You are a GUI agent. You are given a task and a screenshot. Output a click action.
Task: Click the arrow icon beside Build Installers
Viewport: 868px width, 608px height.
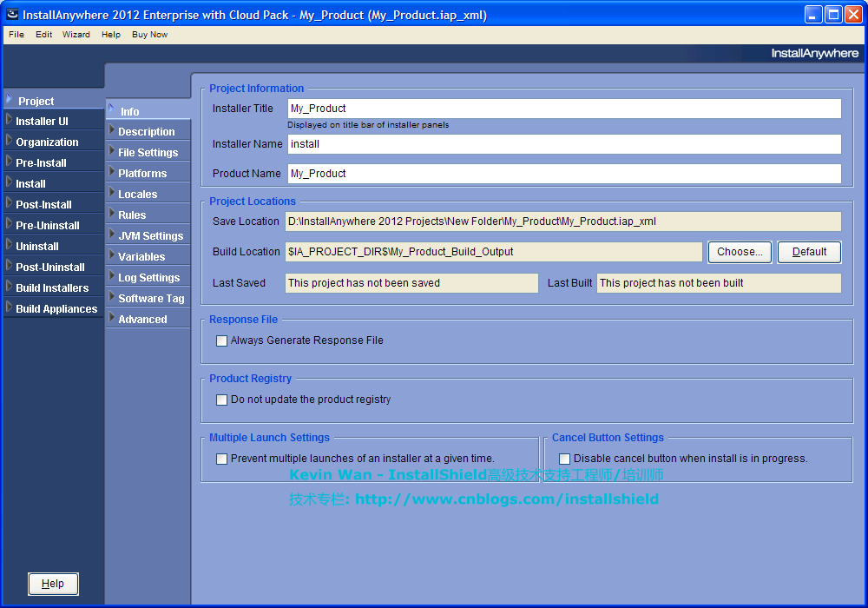[x=9, y=287]
